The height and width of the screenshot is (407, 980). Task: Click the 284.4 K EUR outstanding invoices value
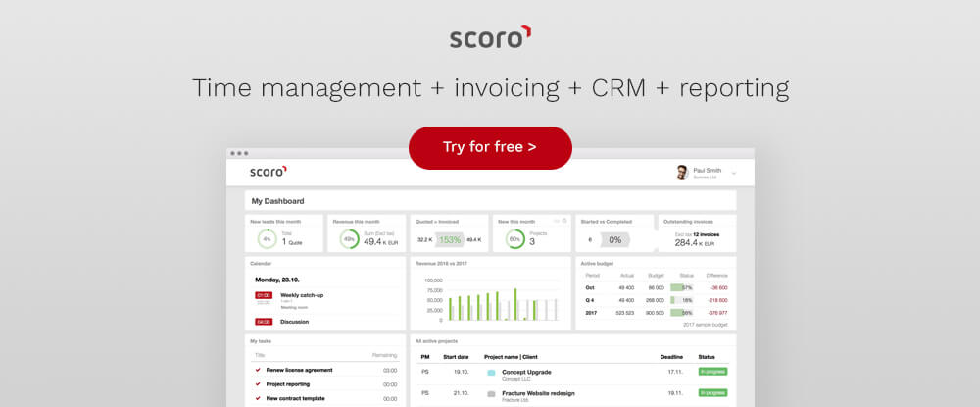coord(693,243)
